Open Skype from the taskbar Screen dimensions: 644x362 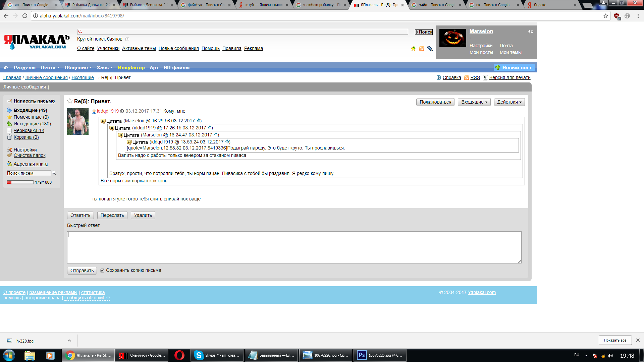click(217, 355)
